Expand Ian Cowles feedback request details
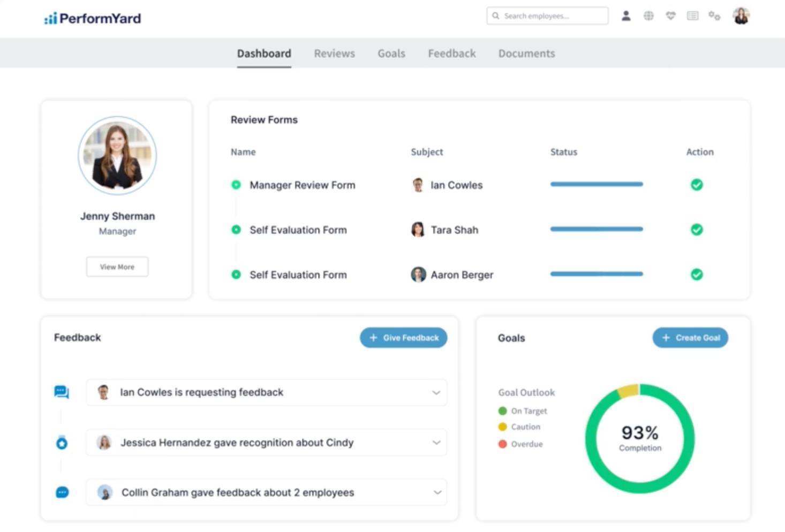 435,392
